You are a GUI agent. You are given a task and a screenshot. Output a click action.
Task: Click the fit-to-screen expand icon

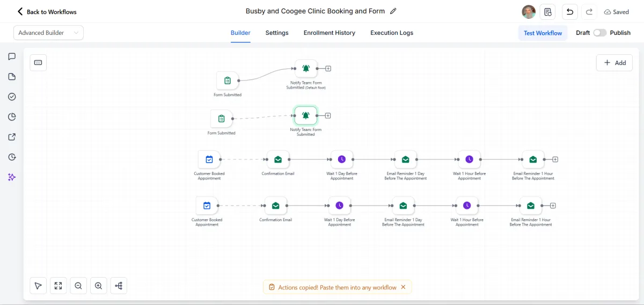click(x=58, y=286)
